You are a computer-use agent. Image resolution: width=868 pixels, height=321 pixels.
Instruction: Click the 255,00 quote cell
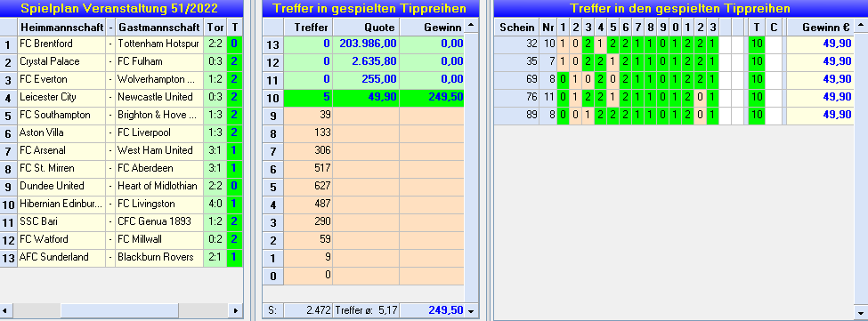[366, 80]
